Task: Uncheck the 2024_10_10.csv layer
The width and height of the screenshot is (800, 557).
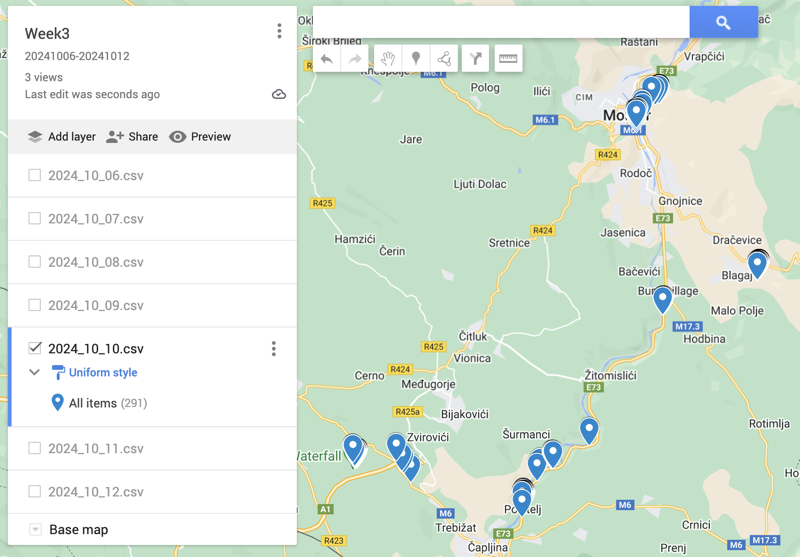Action: tap(35, 348)
